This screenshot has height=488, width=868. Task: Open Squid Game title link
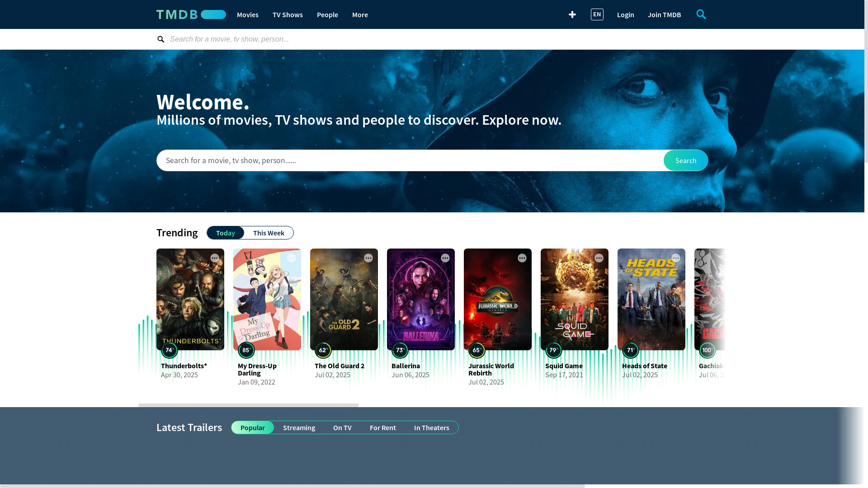click(x=564, y=366)
